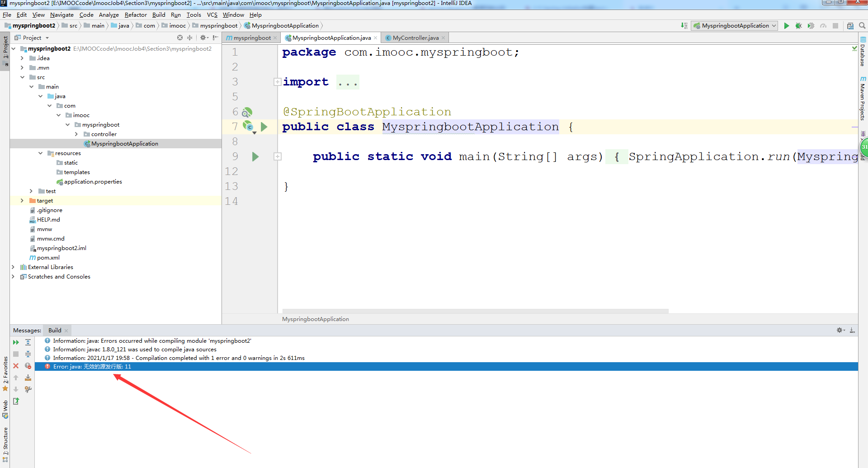The height and width of the screenshot is (468, 868).
Task: Click the editor horizontal scrollbar
Action: 475,311
